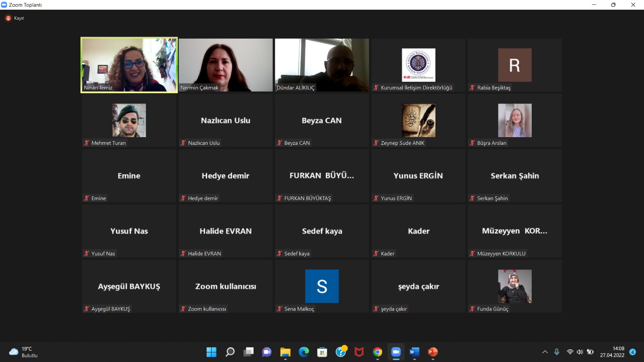Open Task View in the taskbar
Image resolution: width=644 pixels, height=362 pixels.
(248, 352)
